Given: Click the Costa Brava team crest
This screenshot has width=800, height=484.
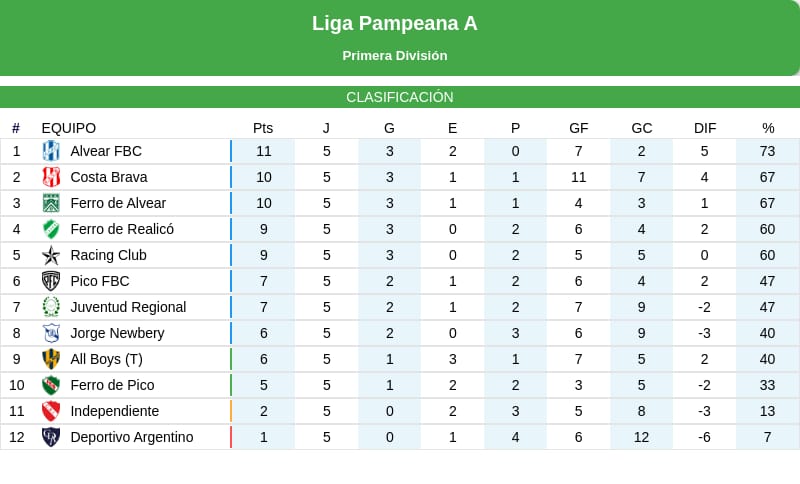Looking at the screenshot, I should click(51, 177).
